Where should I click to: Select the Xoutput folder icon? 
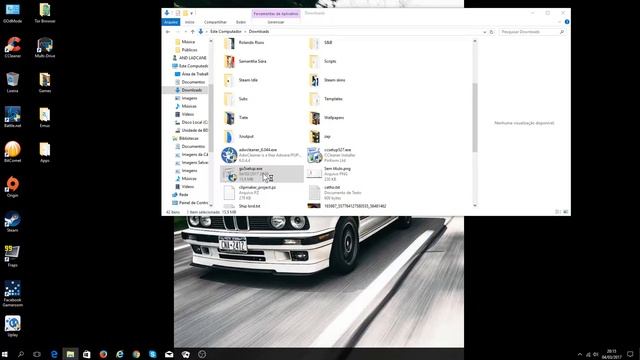click(x=229, y=136)
